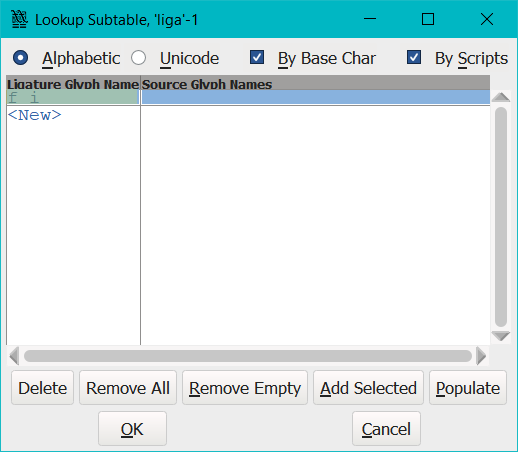Close the Lookup Subtable window
The height and width of the screenshot is (452, 518).
[x=487, y=19]
